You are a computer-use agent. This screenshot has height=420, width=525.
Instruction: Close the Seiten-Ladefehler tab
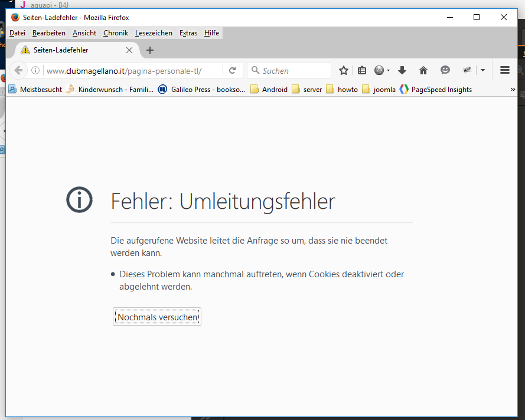(x=129, y=50)
